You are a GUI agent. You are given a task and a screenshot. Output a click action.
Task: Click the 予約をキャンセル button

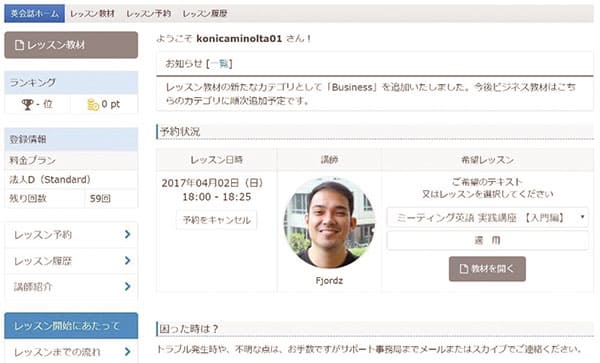coord(217,220)
